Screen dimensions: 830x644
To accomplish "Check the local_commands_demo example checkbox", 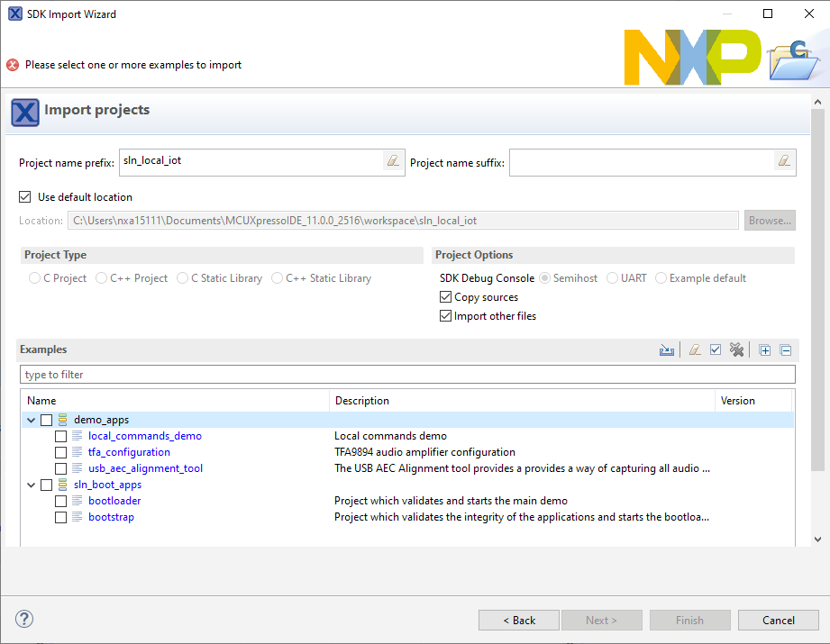I will click(x=61, y=436).
